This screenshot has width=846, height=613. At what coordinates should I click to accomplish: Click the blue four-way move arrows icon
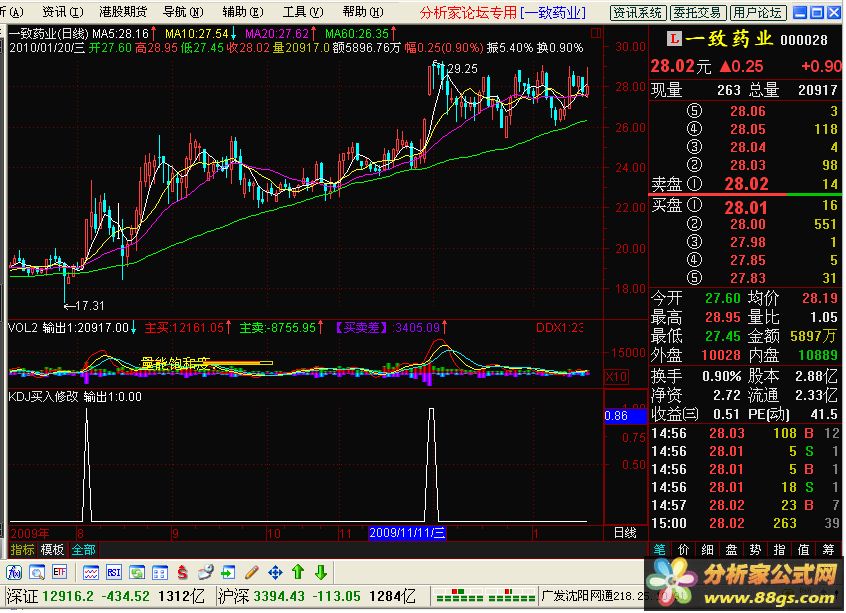275,572
